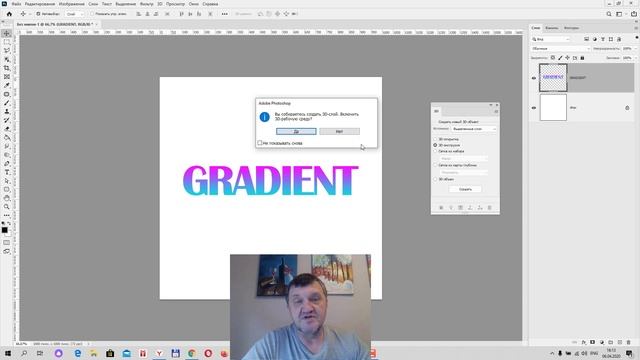Open quick mask mode icon

coord(7,242)
